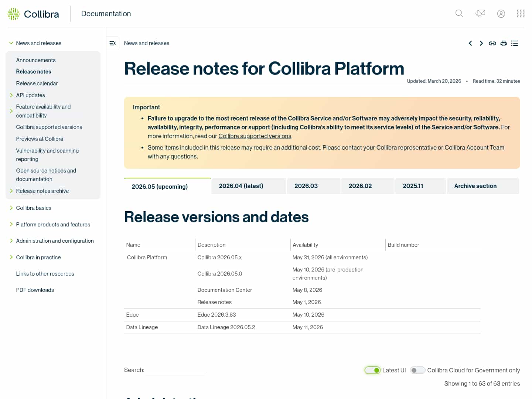
Task: Toggle the Latest UI switch
Action: coord(372,370)
